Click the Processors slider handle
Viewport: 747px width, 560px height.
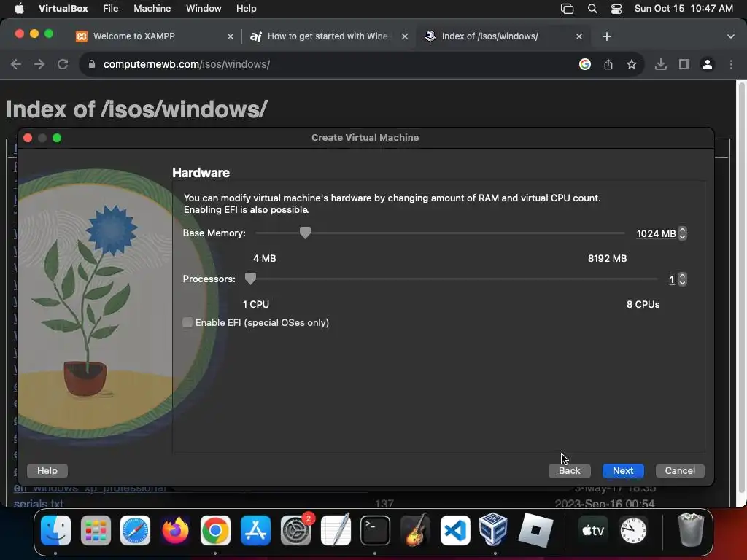(251, 279)
